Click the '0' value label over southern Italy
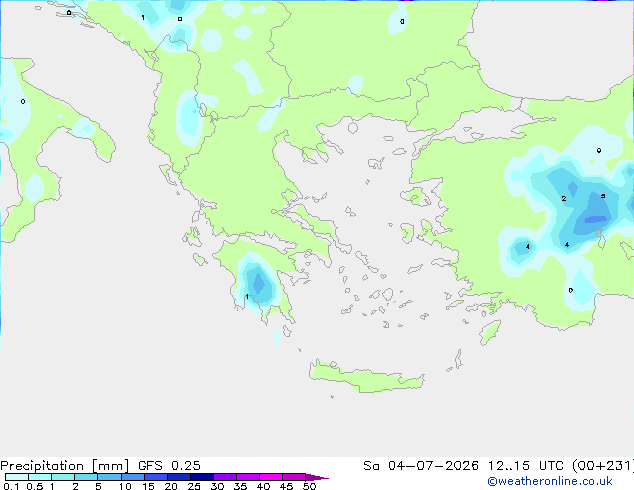Viewport: 634px width, 490px height. click(x=23, y=101)
